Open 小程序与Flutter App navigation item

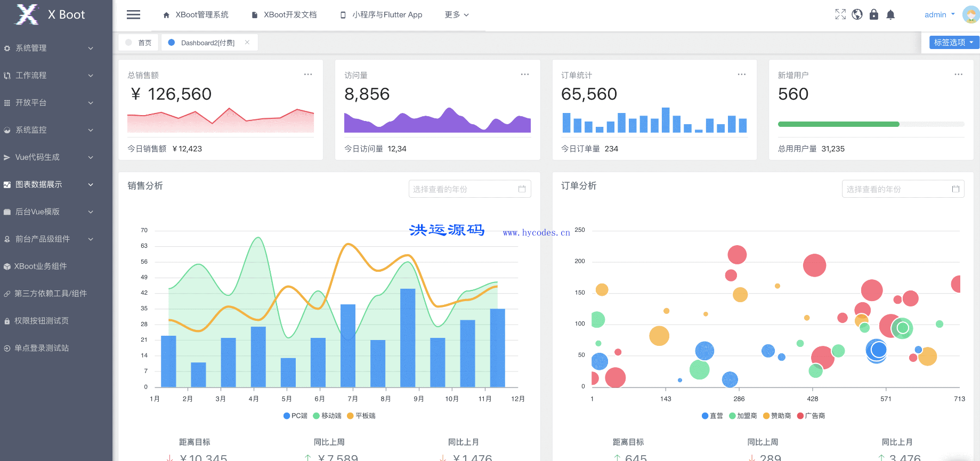pyautogui.click(x=381, y=15)
